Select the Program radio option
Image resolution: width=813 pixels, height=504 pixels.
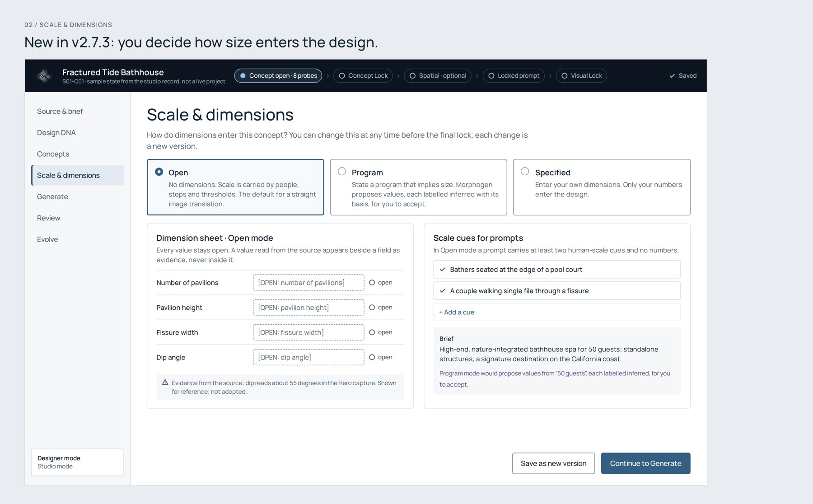tap(342, 171)
